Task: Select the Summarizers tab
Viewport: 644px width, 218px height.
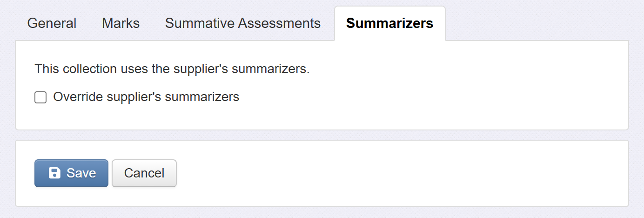Action: (x=389, y=23)
